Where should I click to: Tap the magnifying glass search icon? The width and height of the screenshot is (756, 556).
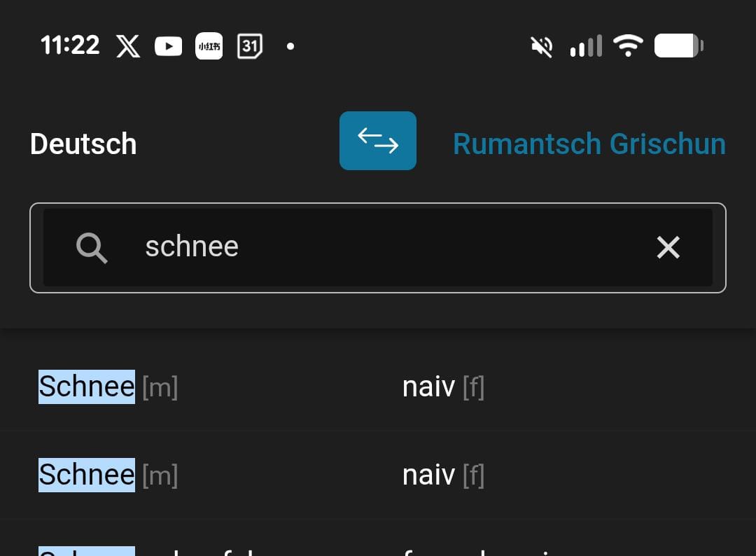(x=92, y=248)
